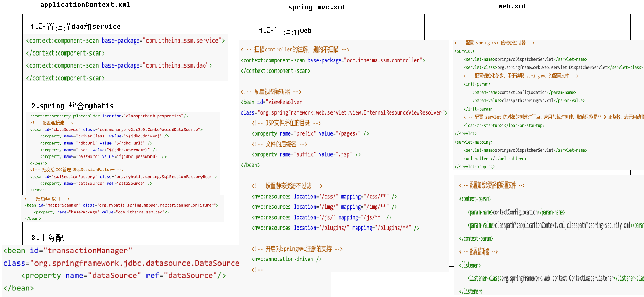This screenshot has width=644, height=297.
Task: Click the mvc:resources "/plugins/" location line
Action: pyautogui.click(x=336, y=228)
